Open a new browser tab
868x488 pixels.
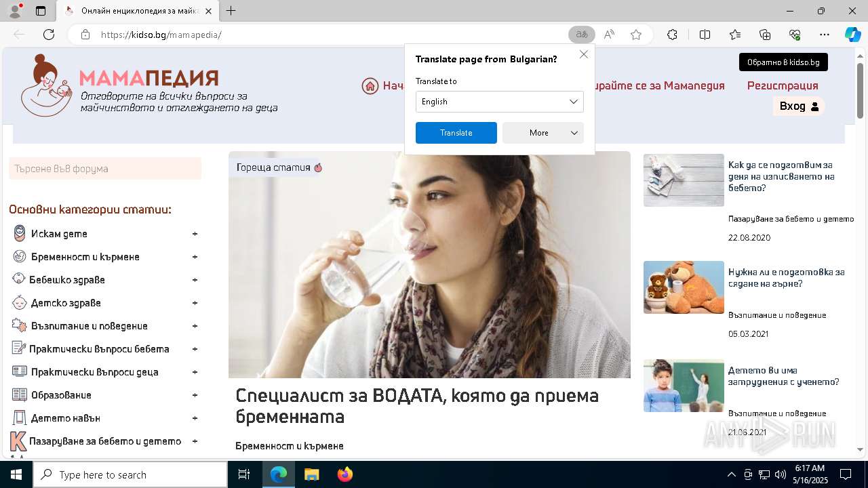click(231, 11)
